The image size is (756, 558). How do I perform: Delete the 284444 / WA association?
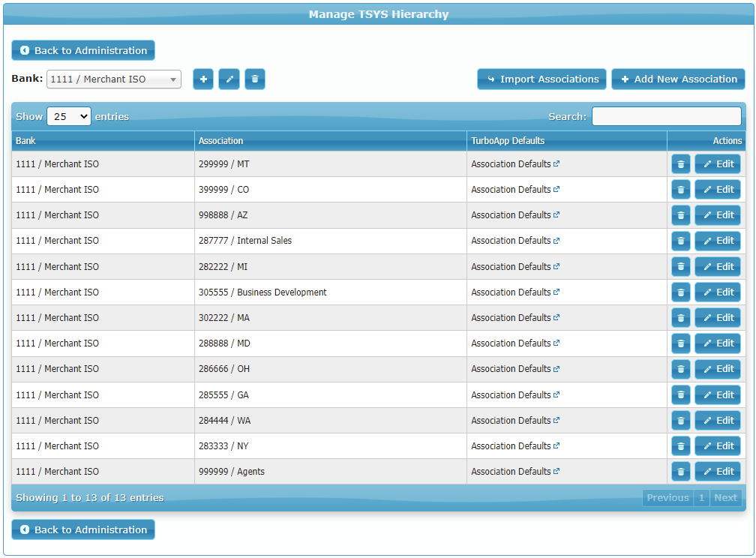[x=681, y=421]
